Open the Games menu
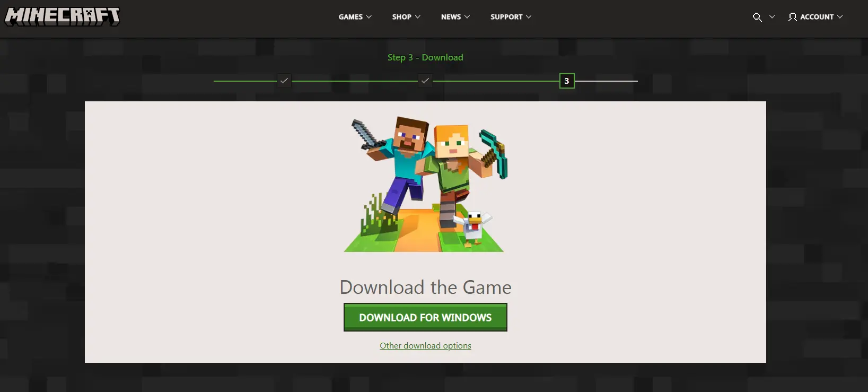The width and height of the screenshot is (868, 392). point(355,17)
